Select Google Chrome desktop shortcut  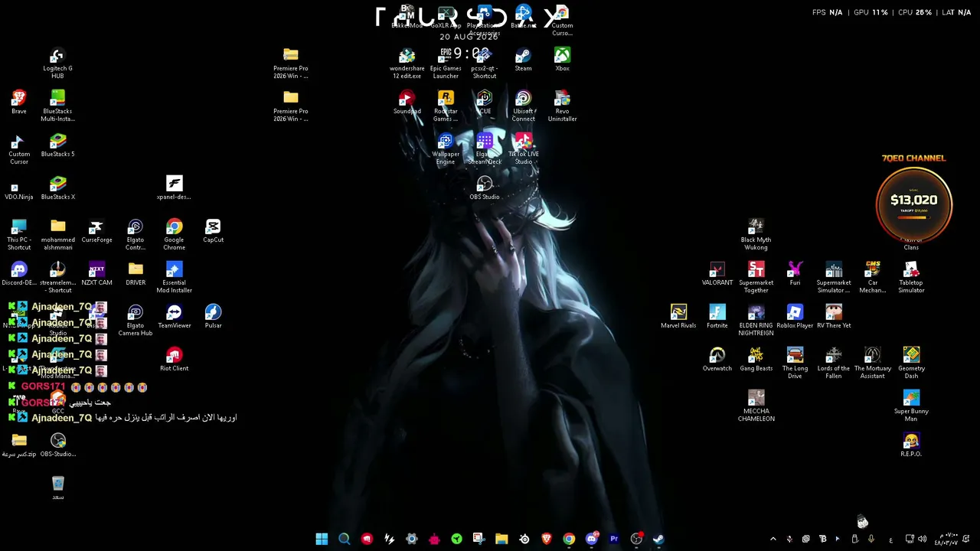[x=174, y=235]
